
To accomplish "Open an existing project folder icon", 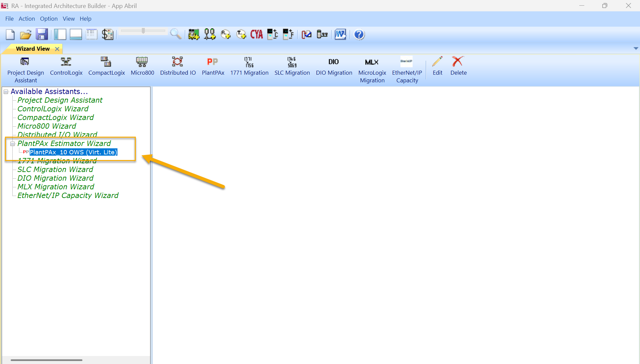I will (x=26, y=34).
